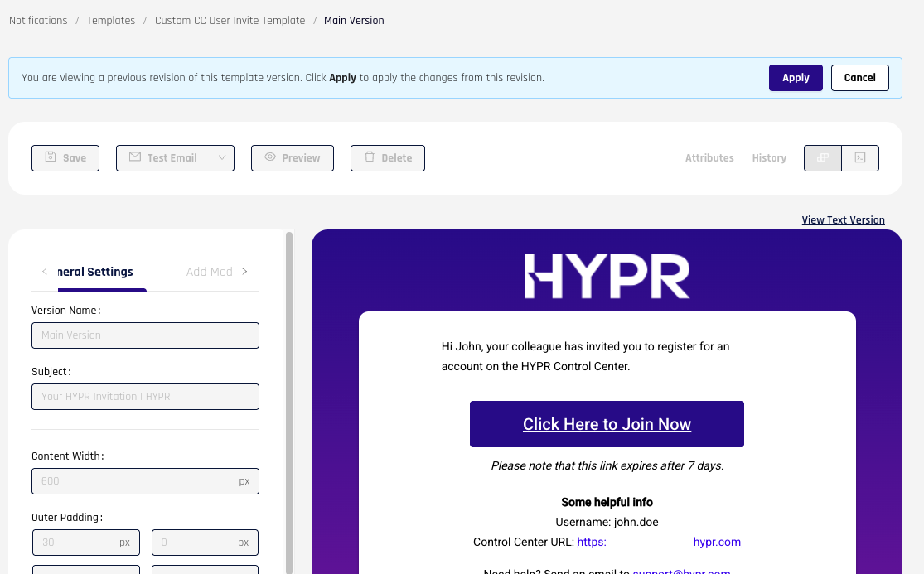Click the Delete trash button
924x574 pixels.
(388, 158)
